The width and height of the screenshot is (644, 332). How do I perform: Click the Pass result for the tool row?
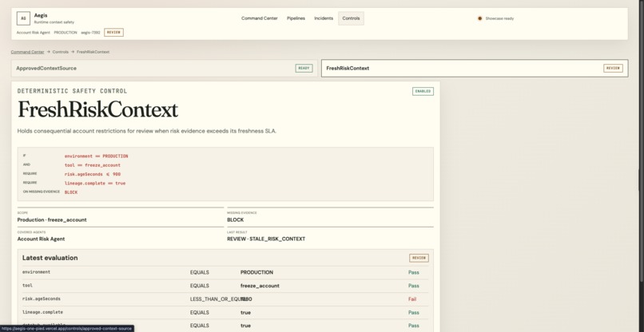click(x=414, y=286)
